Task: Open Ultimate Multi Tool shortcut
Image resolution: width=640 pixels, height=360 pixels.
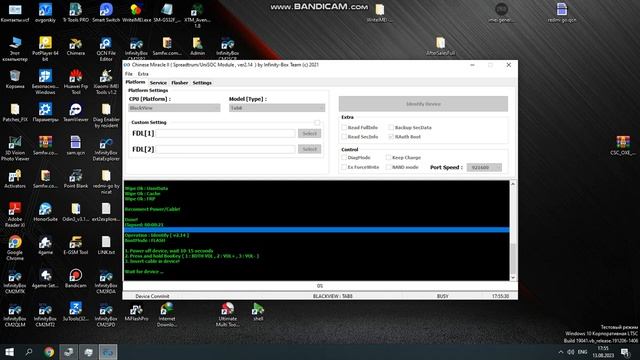Action: coord(228,314)
